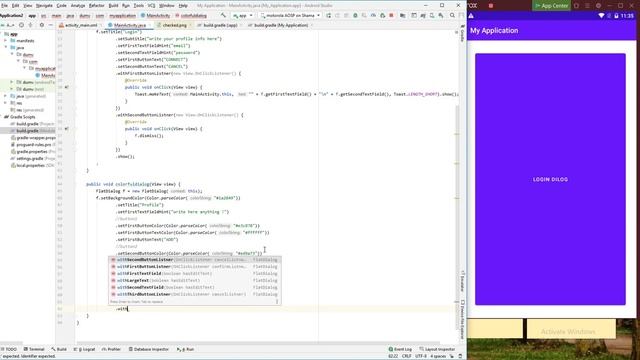The height and width of the screenshot is (360, 640).
Task: Open the Refactor menu
Action: tap(96, 6)
